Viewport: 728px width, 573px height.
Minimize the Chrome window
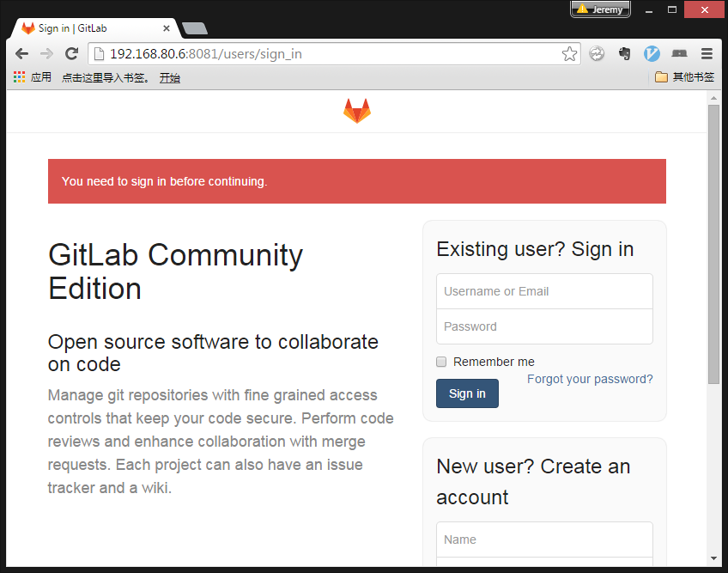[x=649, y=9]
